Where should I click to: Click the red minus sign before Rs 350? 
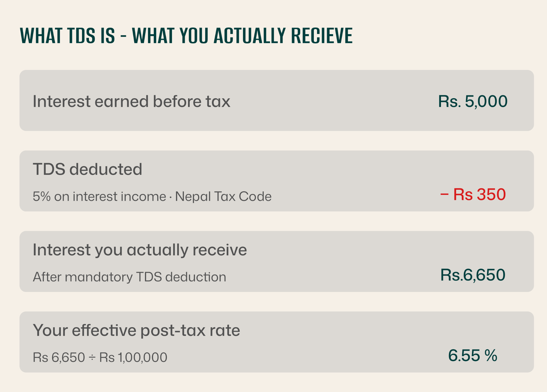tap(444, 195)
